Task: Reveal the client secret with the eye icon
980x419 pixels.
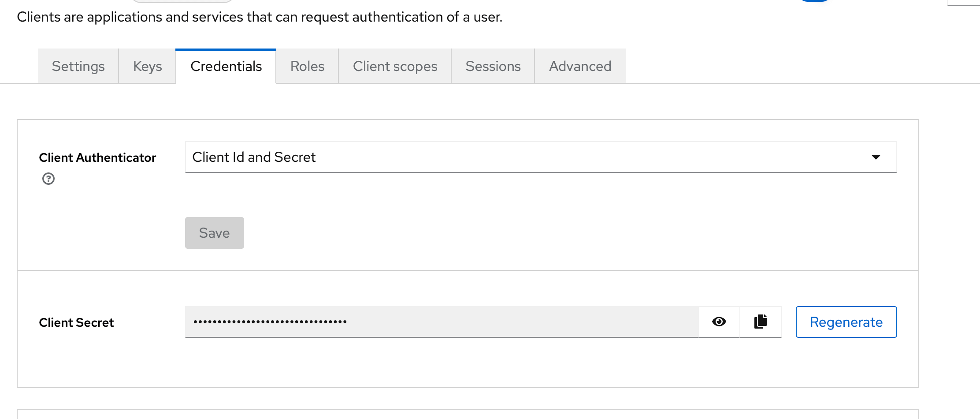Action: click(719, 322)
